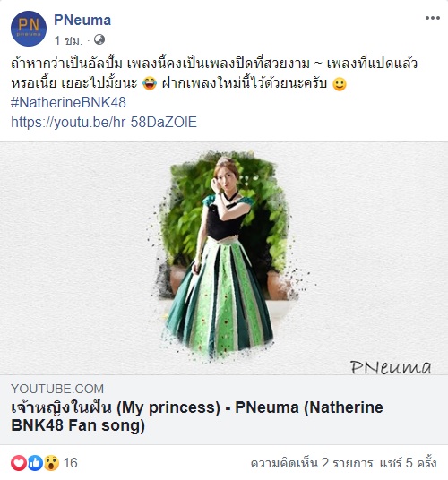448x480 pixels.
Task: Show the reactions count of 16
Action: coord(71,463)
